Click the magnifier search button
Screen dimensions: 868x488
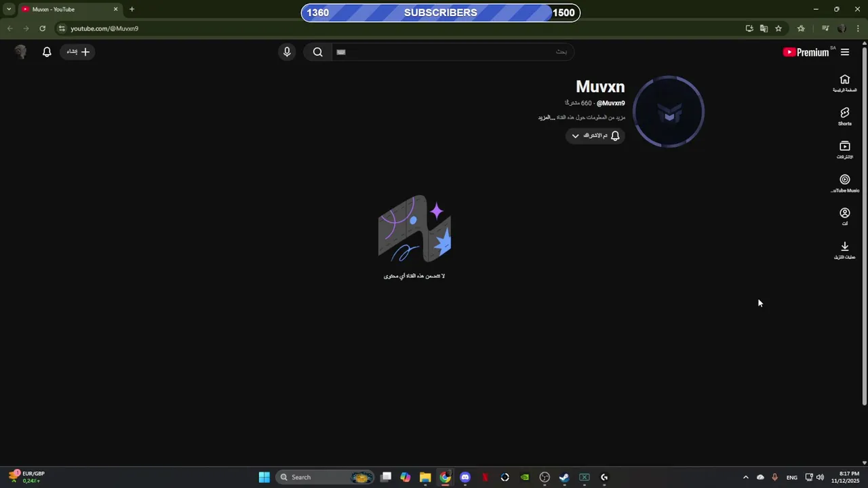pyautogui.click(x=317, y=52)
